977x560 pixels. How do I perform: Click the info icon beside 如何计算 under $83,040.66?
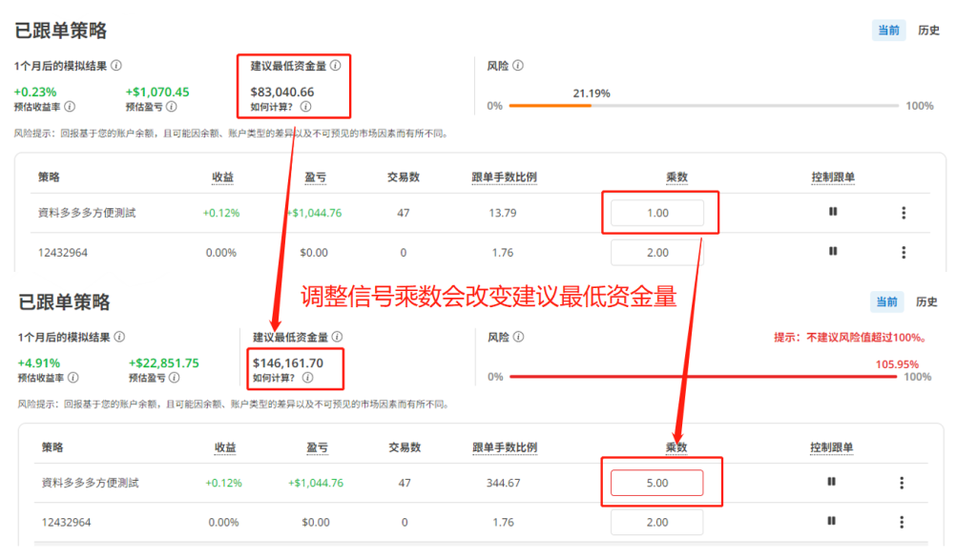click(305, 108)
